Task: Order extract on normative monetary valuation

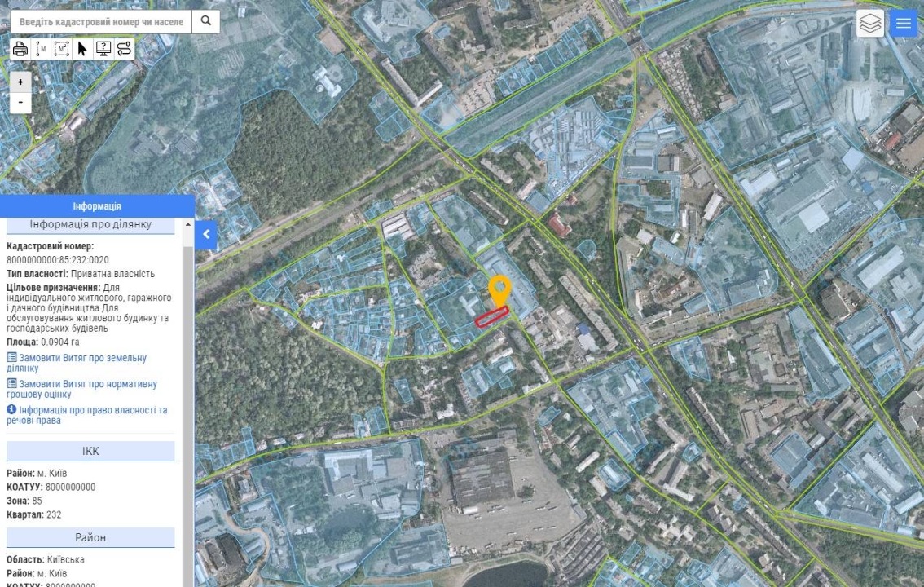Action: coord(82,389)
